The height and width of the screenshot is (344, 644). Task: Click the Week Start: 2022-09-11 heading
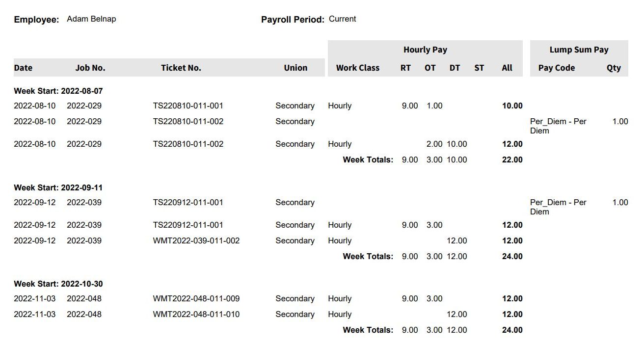[x=58, y=187]
